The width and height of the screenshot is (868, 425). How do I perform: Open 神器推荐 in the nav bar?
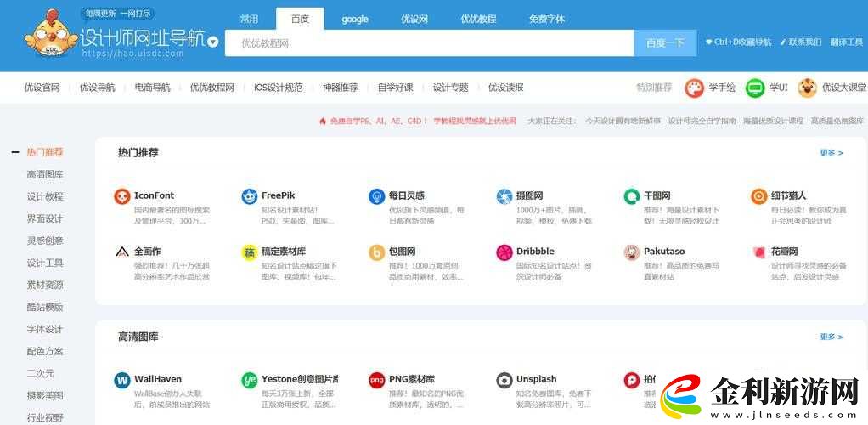click(341, 88)
